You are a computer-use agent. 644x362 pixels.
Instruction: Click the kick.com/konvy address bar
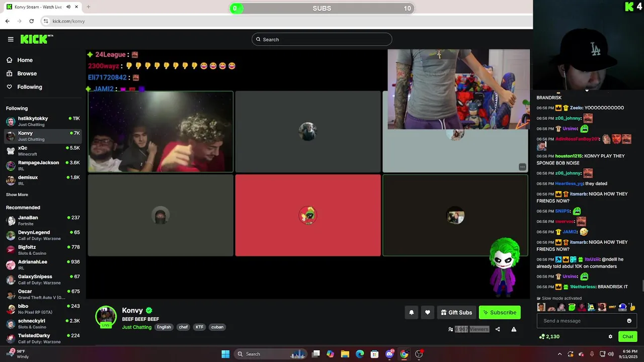point(69,21)
